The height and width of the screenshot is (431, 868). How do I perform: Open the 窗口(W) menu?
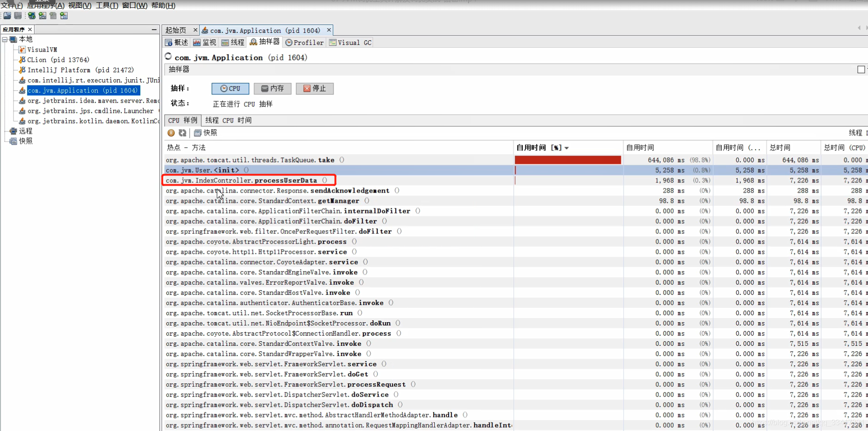[x=134, y=6]
